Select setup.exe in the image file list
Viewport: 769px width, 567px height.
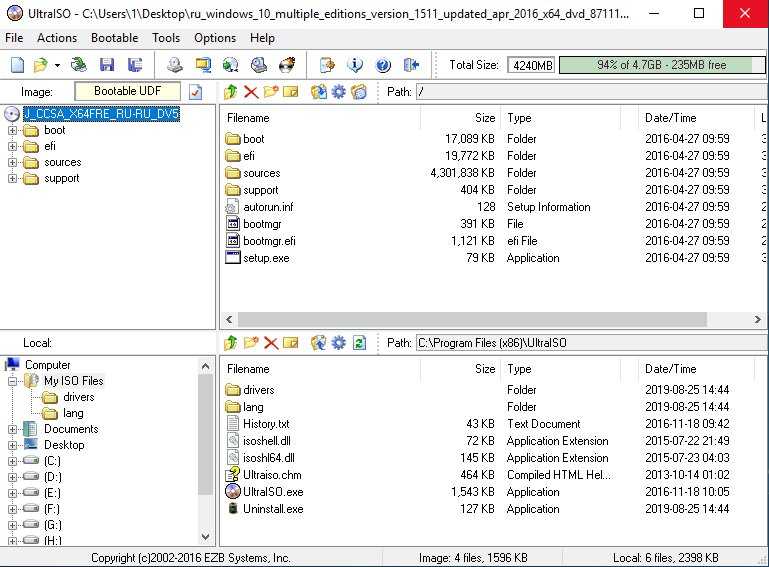tap(266, 258)
